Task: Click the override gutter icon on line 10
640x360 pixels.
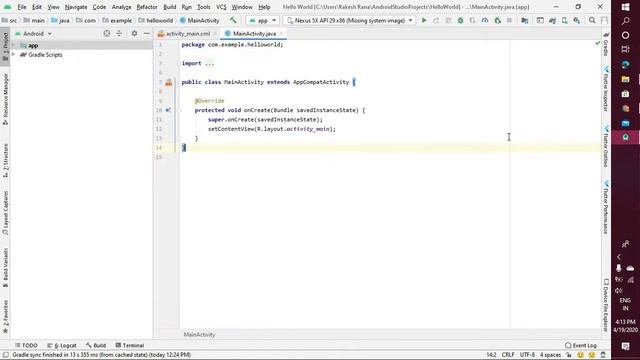Action: click(x=168, y=110)
